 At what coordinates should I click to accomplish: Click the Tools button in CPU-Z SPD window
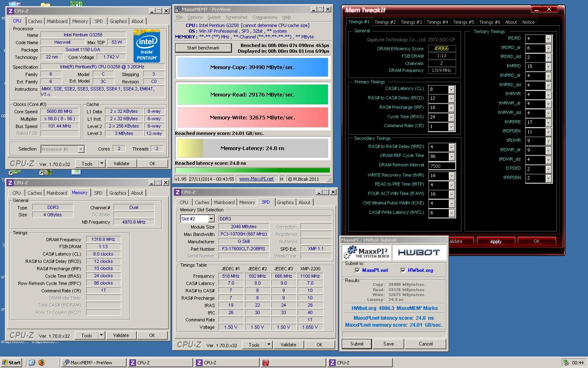254,345
